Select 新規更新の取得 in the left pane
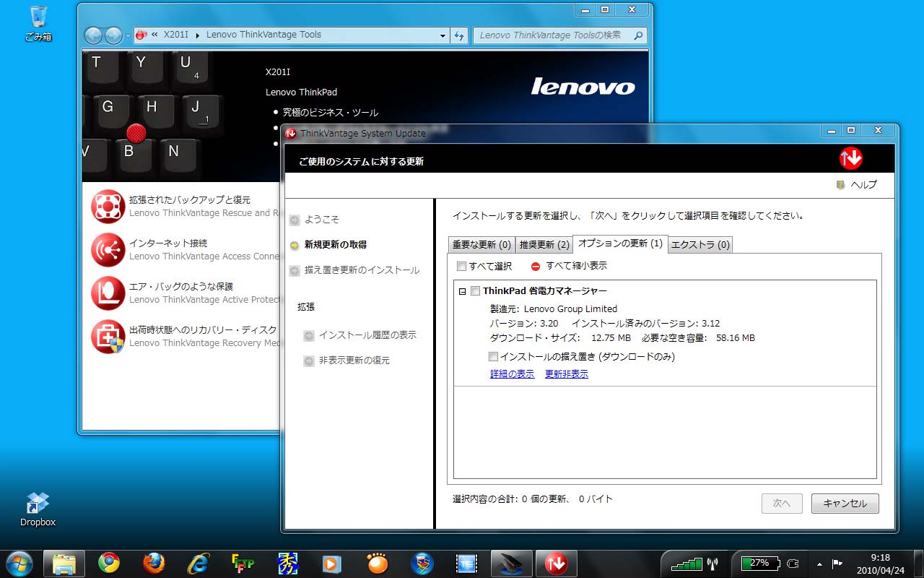Viewport: 924px width, 578px height. pyautogui.click(x=336, y=245)
